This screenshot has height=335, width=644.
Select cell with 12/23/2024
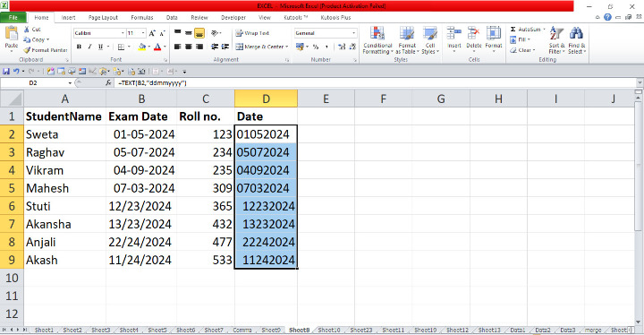[x=141, y=206]
